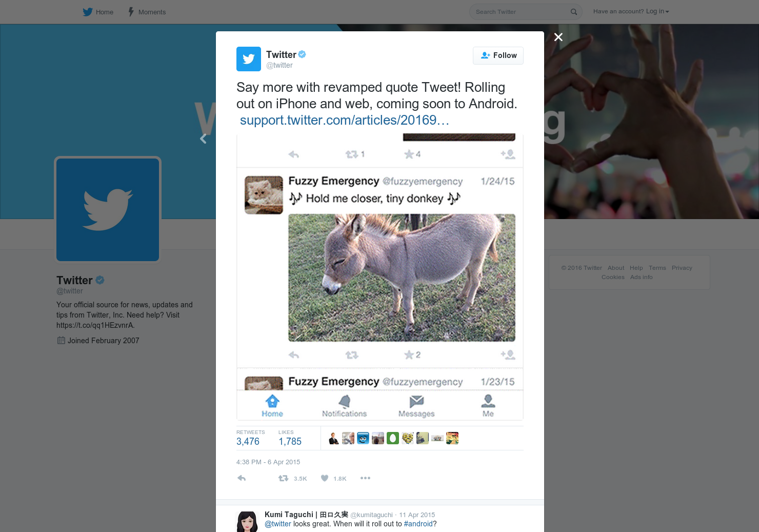Go to previous item with left arrow

tap(204, 139)
